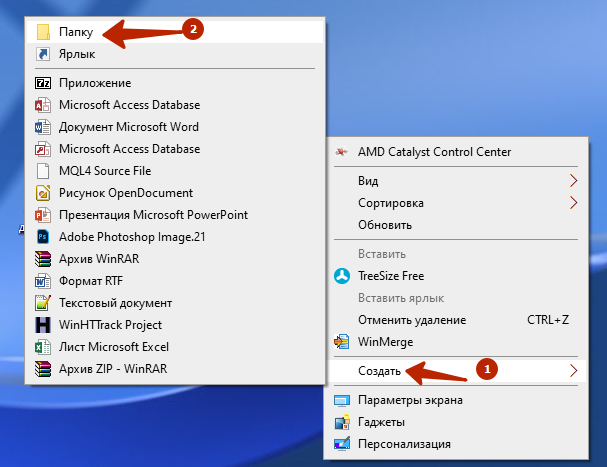Select Приложение in the create submenu

point(175,83)
